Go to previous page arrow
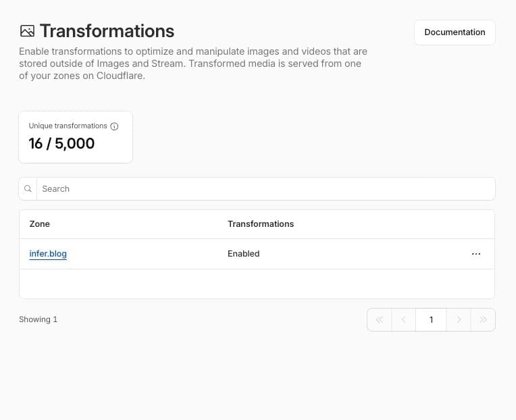Viewport: 516px width, 420px height. click(403, 319)
